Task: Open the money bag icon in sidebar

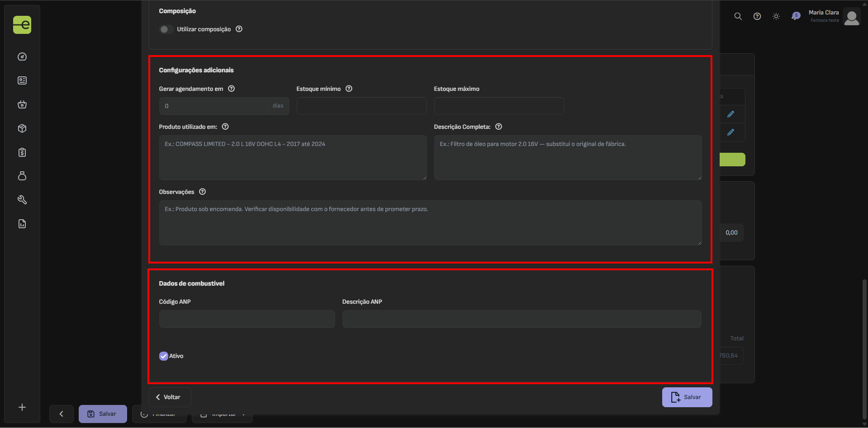Action: pyautogui.click(x=22, y=176)
